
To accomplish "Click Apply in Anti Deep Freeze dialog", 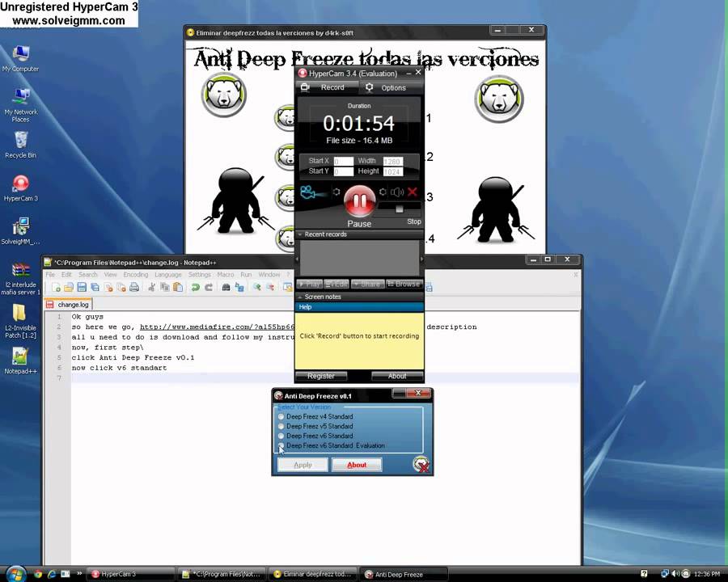I will point(303,465).
